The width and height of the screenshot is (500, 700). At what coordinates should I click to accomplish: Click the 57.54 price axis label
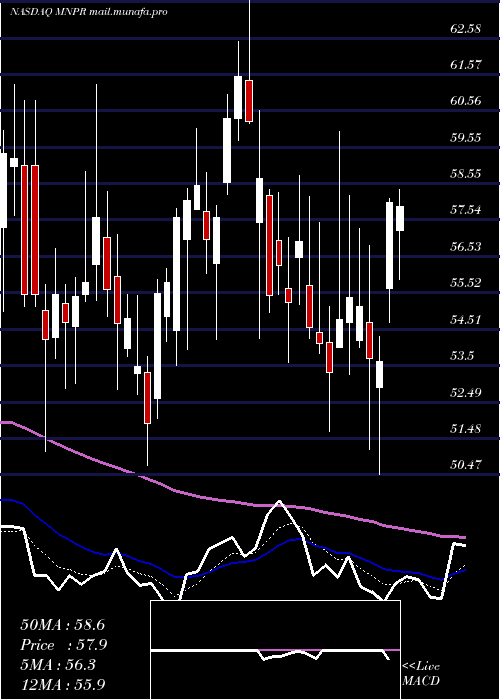(x=466, y=210)
